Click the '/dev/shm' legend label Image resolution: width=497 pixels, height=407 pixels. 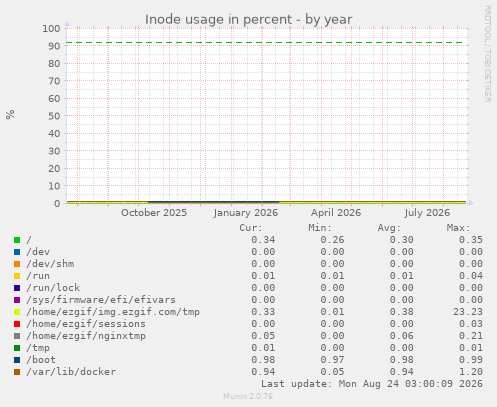pos(50,264)
